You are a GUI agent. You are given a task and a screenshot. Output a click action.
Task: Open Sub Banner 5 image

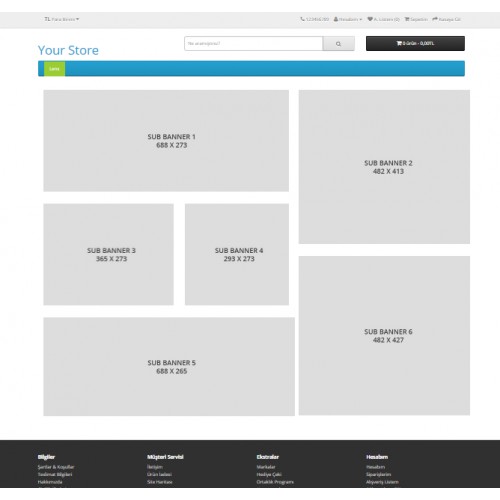pos(169,367)
